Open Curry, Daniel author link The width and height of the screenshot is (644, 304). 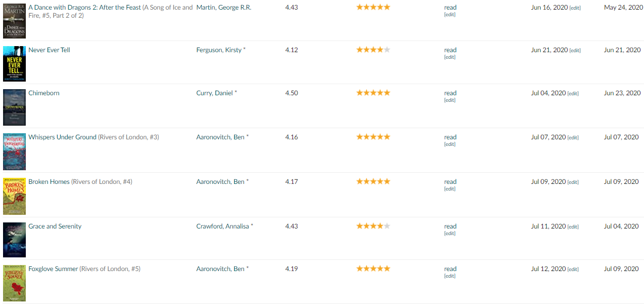pos(214,93)
